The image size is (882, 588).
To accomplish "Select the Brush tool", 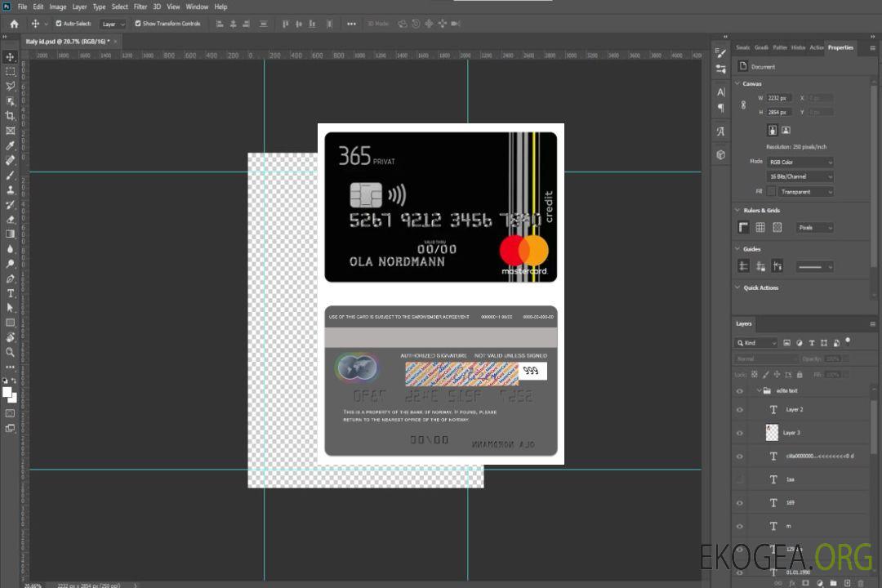I will pos(10,175).
